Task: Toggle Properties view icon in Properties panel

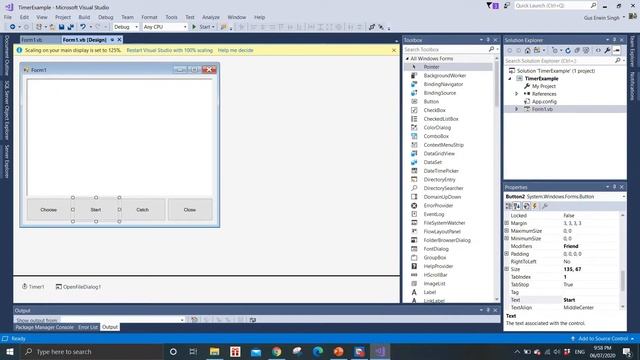Action: (x=526, y=206)
